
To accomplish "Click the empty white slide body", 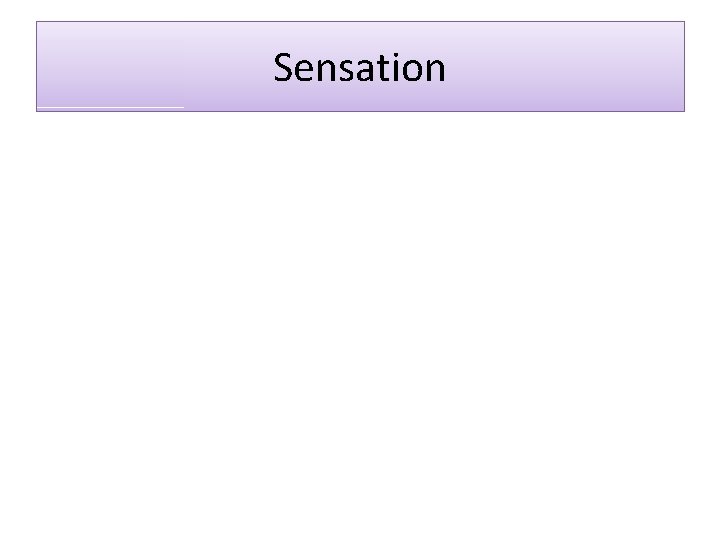I will 360,321.
